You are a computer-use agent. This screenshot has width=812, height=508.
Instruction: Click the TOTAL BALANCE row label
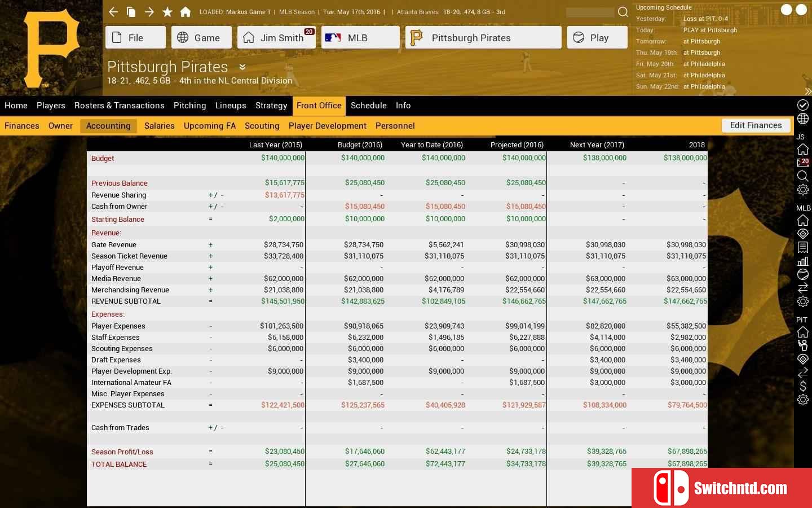click(119, 464)
